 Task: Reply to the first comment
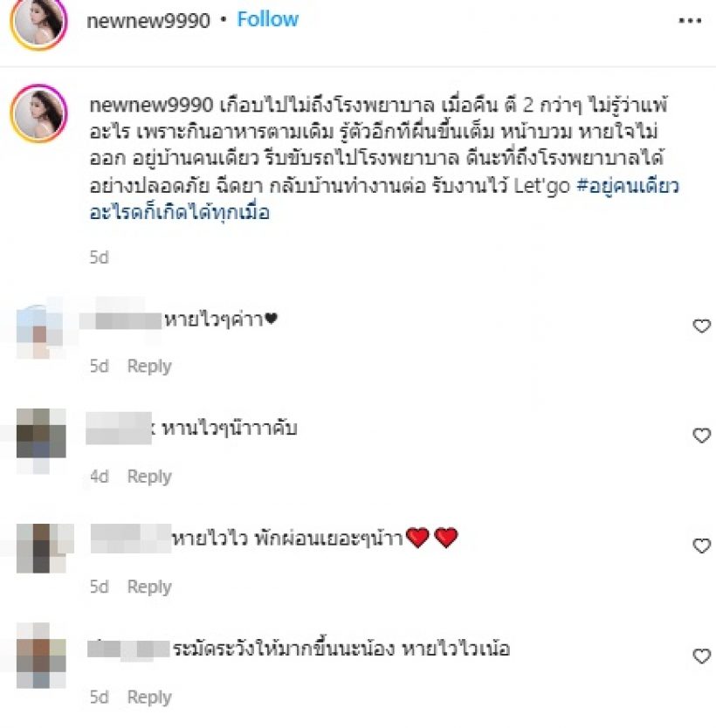coord(149,367)
